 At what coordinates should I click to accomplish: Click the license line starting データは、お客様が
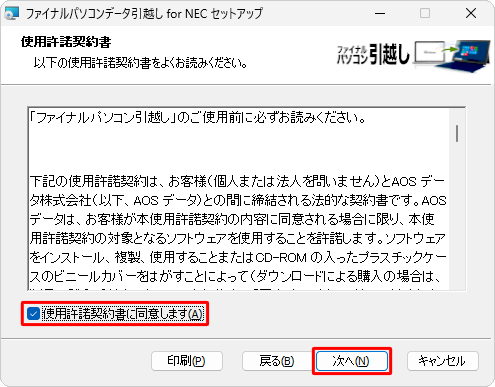pos(232,219)
